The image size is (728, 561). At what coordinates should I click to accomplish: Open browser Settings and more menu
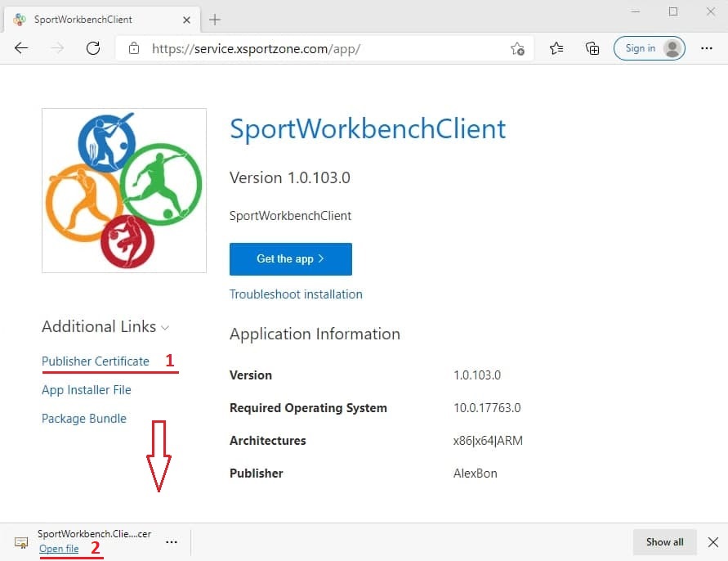click(707, 48)
